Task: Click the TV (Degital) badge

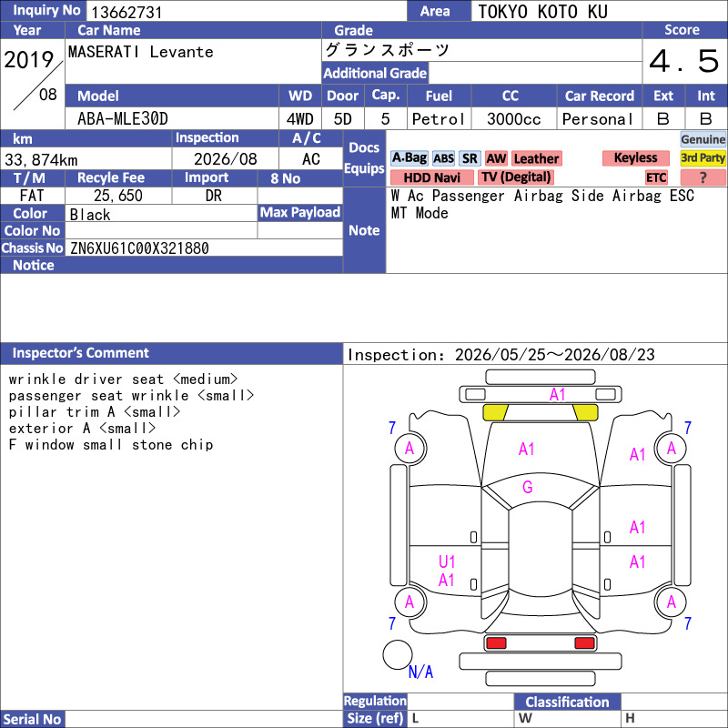Action: click(x=516, y=177)
